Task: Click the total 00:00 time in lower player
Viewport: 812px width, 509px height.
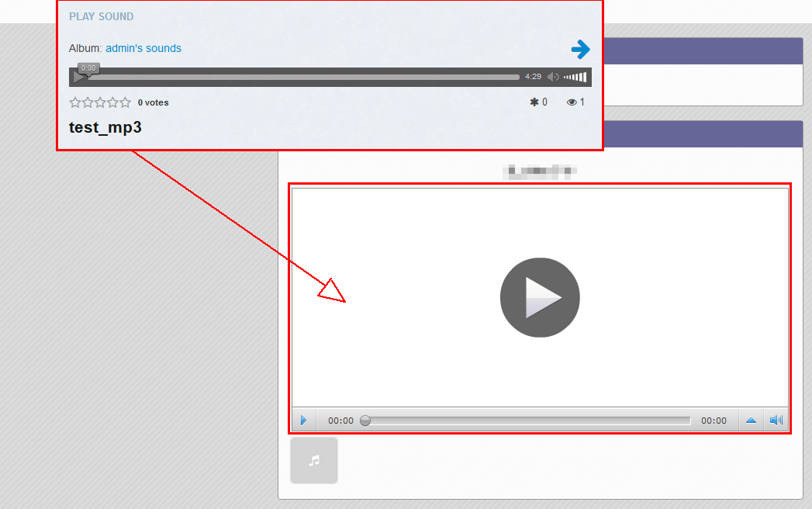Action: 714,421
